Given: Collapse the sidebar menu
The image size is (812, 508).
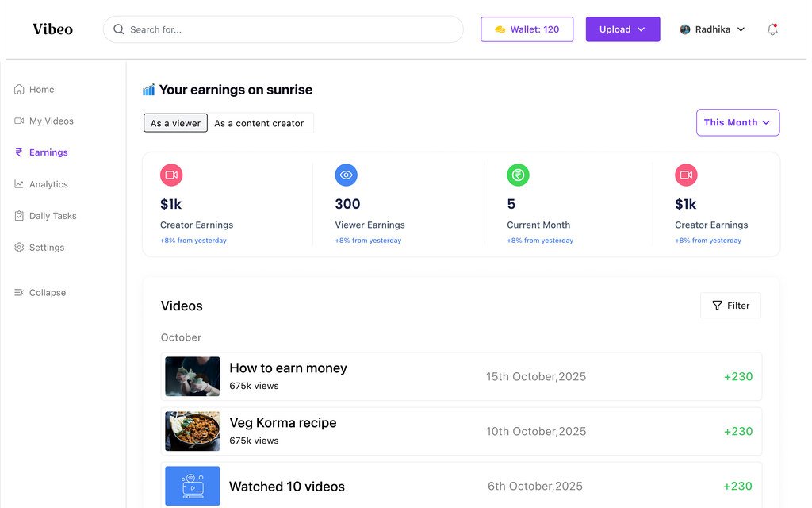Looking at the screenshot, I should [40, 292].
